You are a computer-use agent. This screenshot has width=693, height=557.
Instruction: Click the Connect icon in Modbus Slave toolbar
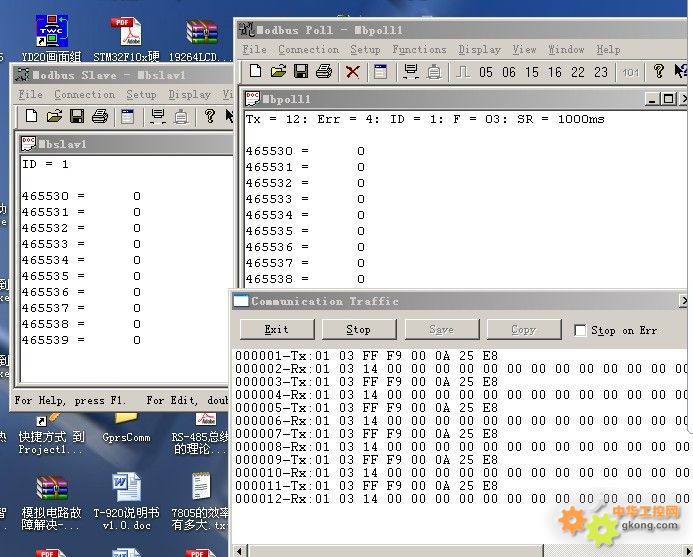[x=158, y=116]
